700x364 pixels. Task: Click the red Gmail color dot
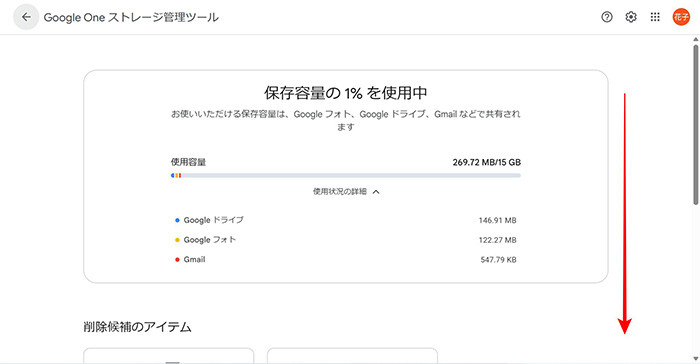click(177, 259)
